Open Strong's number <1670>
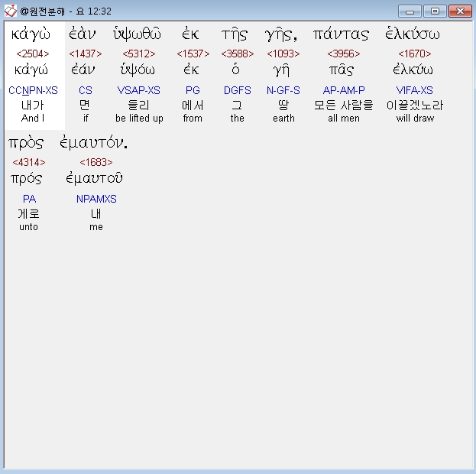 415,54
